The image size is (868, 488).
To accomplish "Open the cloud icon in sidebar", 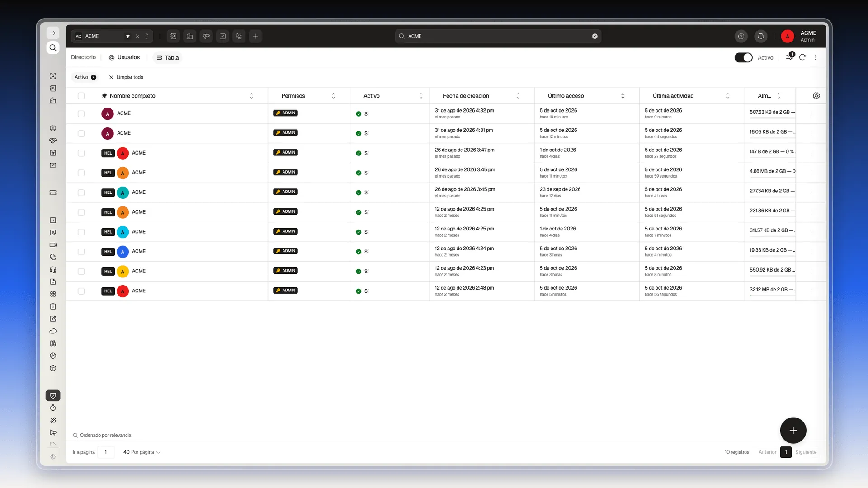I will [x=53, y=331].
